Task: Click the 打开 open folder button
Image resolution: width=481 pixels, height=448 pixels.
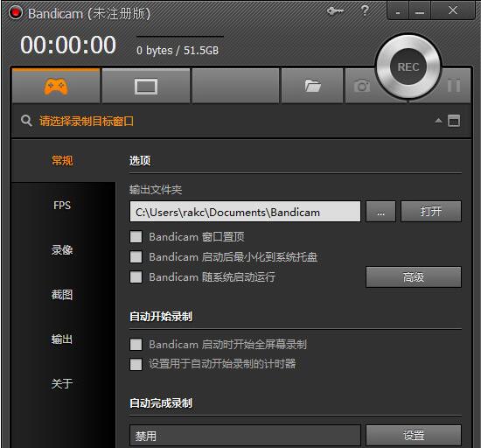Action: (x=431, y=212)
